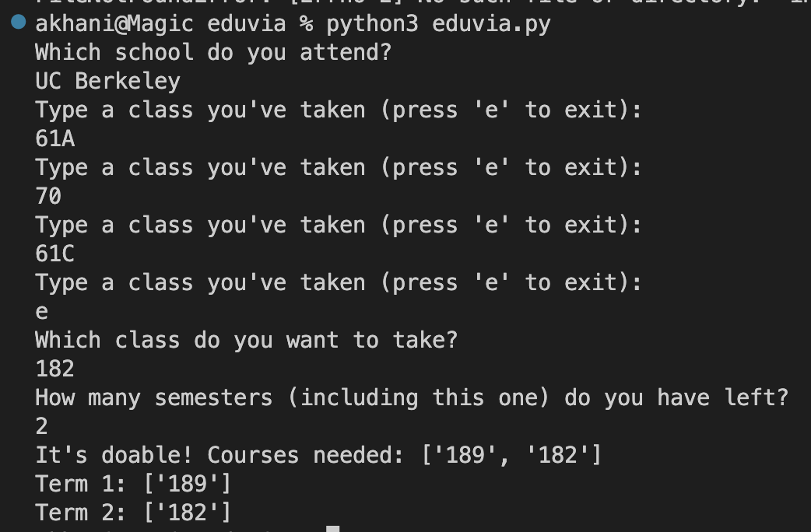Click the 'UC Berkeley' input line

point(107,82)
